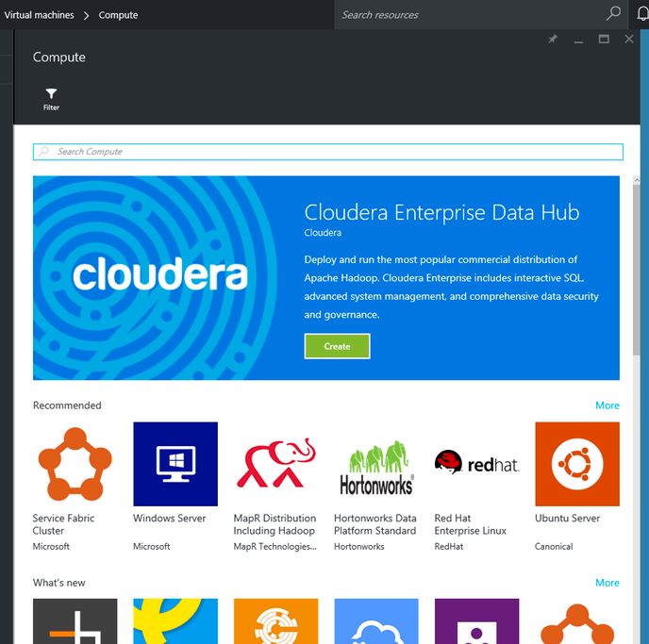Open the blue and yellow What's new tile
The image size is (649, 644).
pyautogui.click(x=175, y=620)
